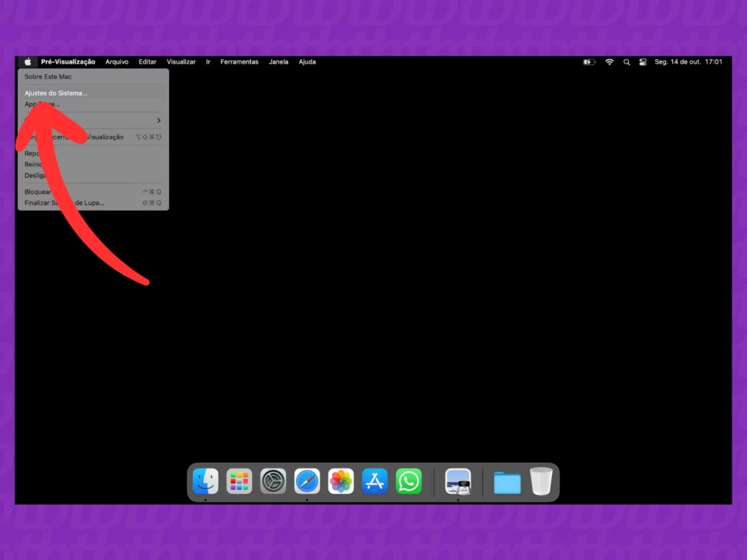Open the Ajuda menu
This screenshot has width=747, height=560.
tap(307, 62)
